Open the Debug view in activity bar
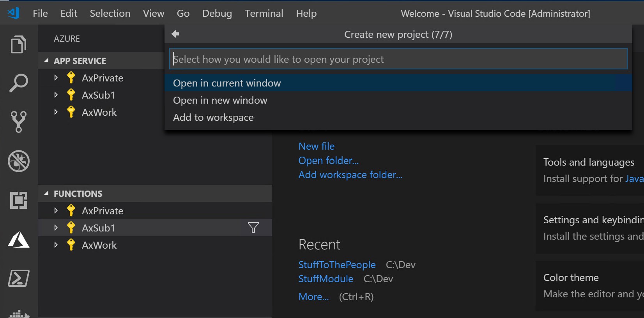644x318 pixels. pos(18,161)
